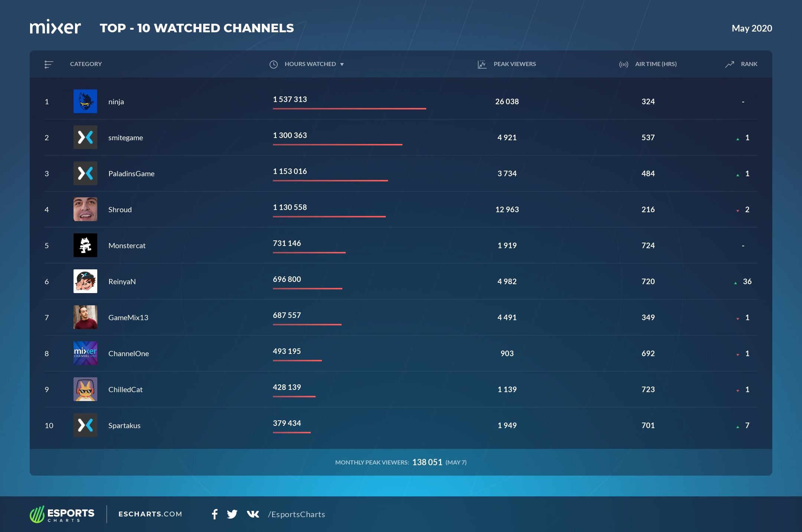Select the Monstercat logo avatar
Screen dimensions: 802x532
85,245
